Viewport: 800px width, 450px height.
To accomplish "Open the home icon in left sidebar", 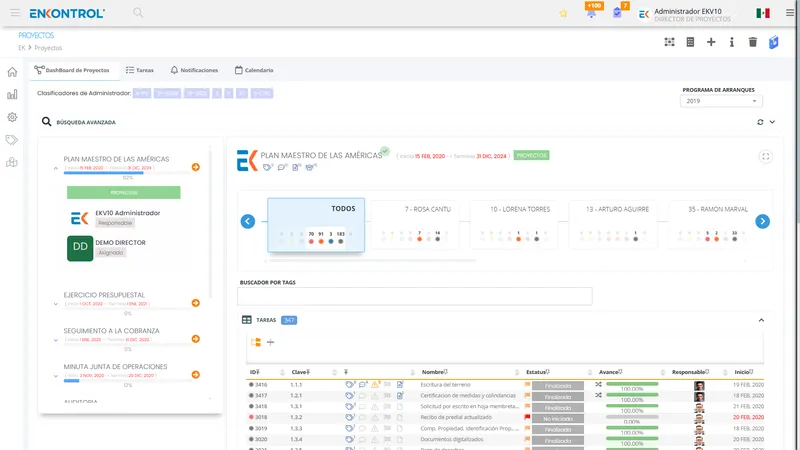I will pyautogui.click(x=12, y=72).
